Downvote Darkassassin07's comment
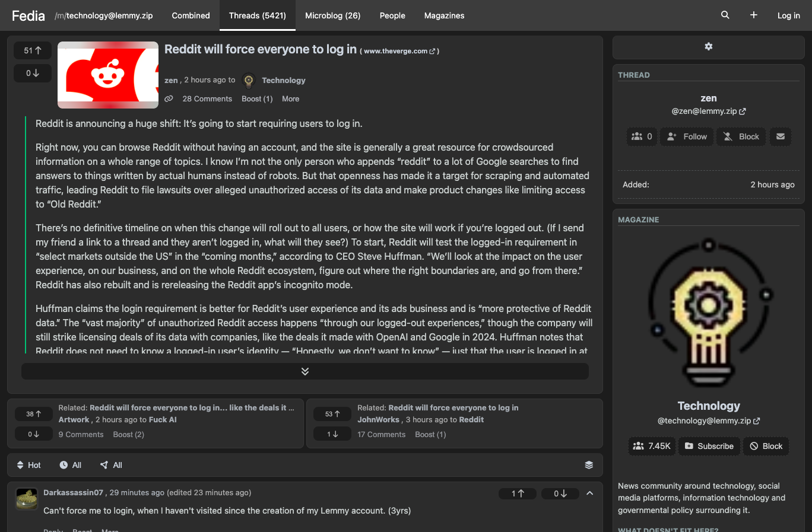This screenshot has width=812, height=532. pos(560,493)
